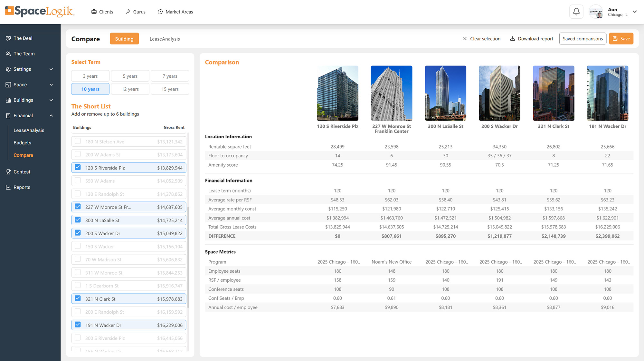
Task: Open Market Areas in top navigation
Action: coord(175,12)
